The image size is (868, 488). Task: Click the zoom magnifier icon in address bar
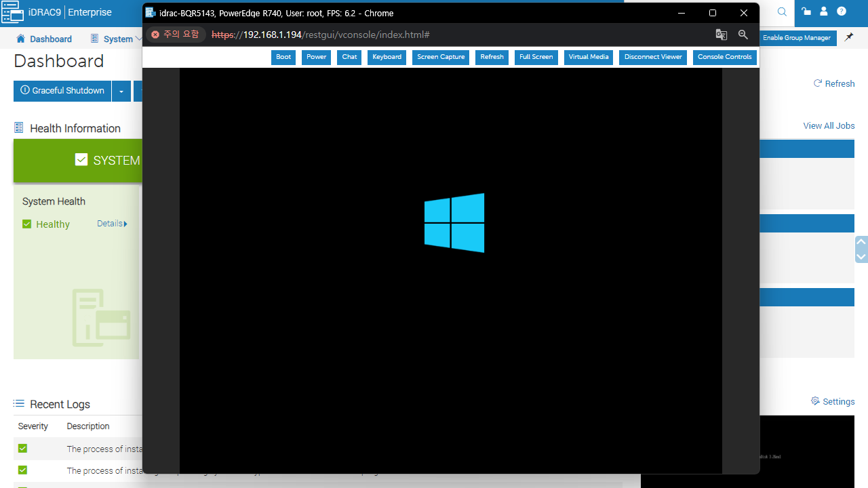click(743, 35)
